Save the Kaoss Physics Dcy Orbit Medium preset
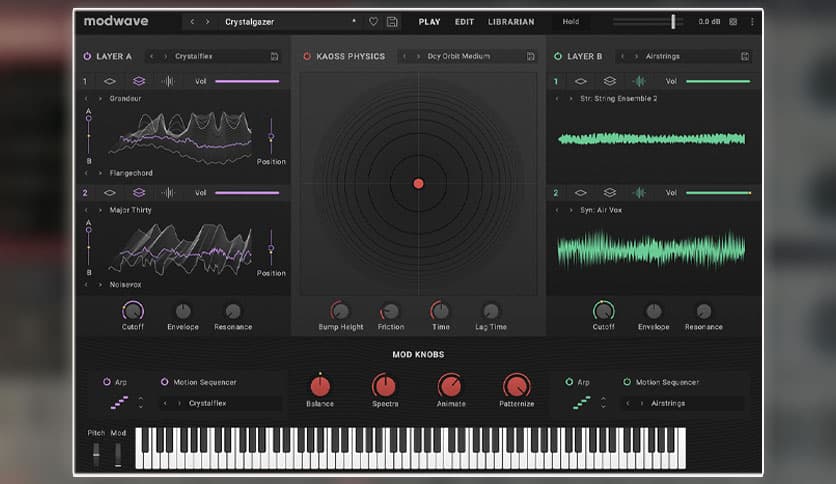The image size is (836, 484). (530, 57)
